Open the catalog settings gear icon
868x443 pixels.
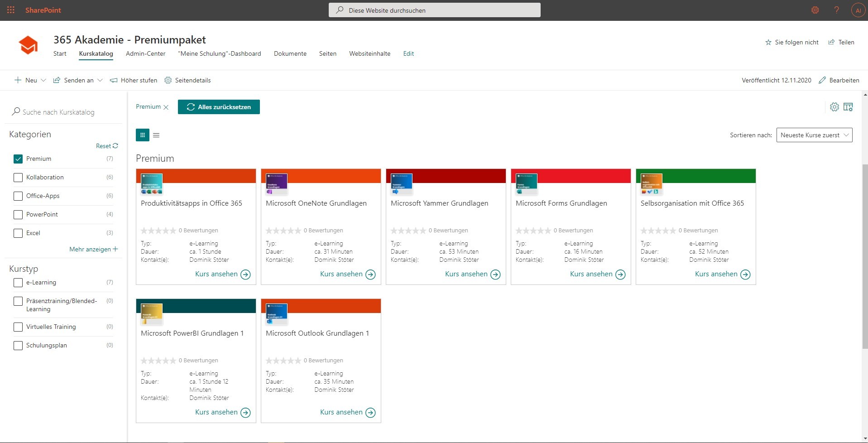[834, 107]
